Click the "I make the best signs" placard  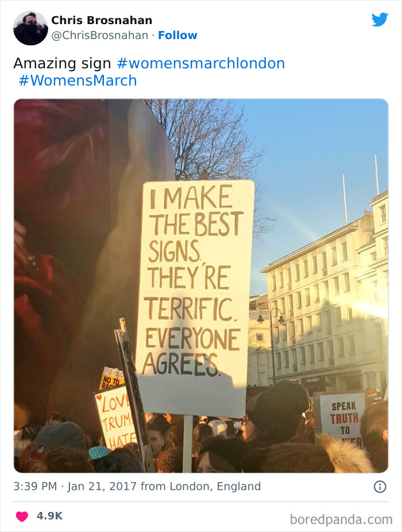pos(195,281)
